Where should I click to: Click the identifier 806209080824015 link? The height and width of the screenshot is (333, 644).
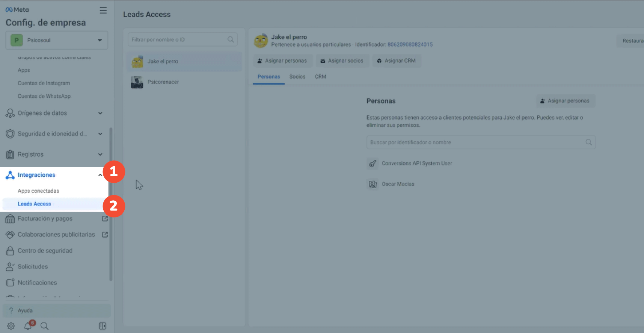(x=410, y=45)
